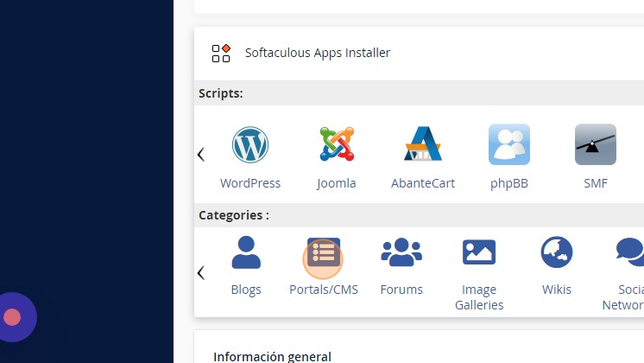Viewport: 644px width, 363px height.
Task: Go to previous categories with left chevron
Action: pos(201,272)
